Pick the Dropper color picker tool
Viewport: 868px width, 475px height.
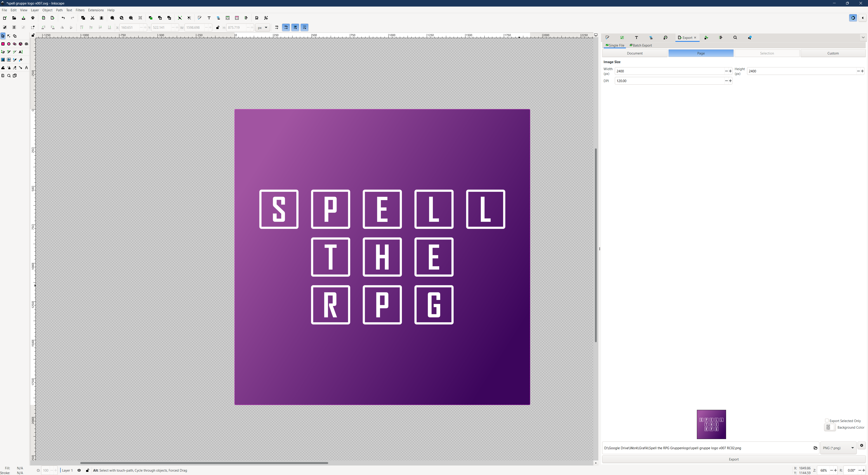(x=15, y=60)
